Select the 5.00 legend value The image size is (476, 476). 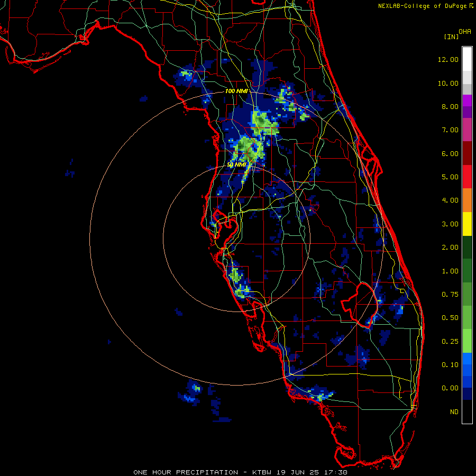tap(450, 177)
